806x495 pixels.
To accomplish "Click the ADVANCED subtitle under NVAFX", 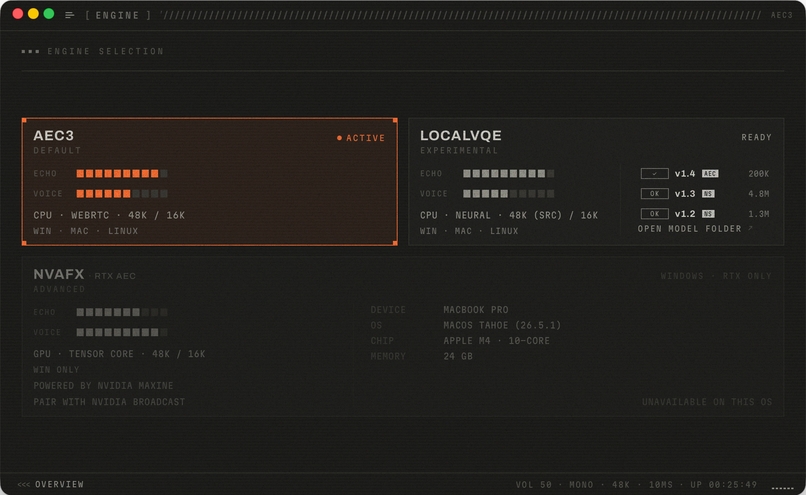I will [59, 289].
